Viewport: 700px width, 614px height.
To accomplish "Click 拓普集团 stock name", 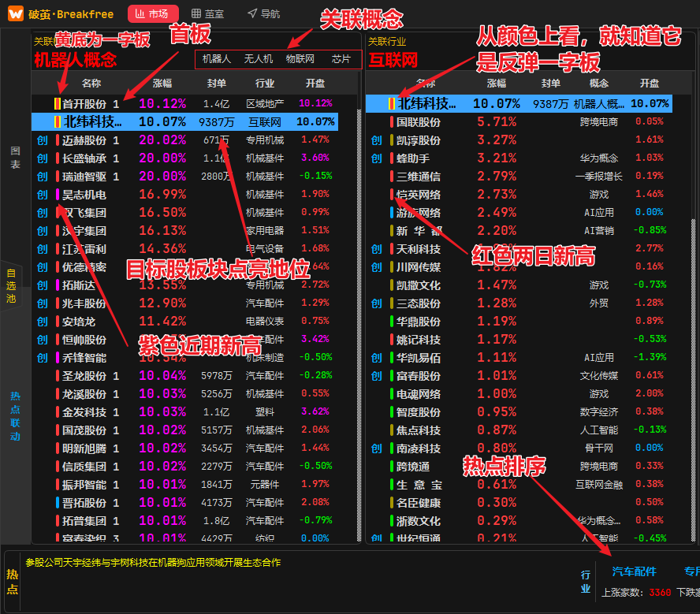I will coord(84,521).
